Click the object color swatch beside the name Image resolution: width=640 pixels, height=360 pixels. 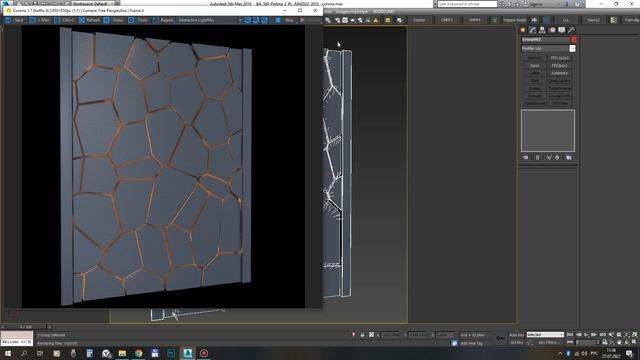[x=573, y=40]
